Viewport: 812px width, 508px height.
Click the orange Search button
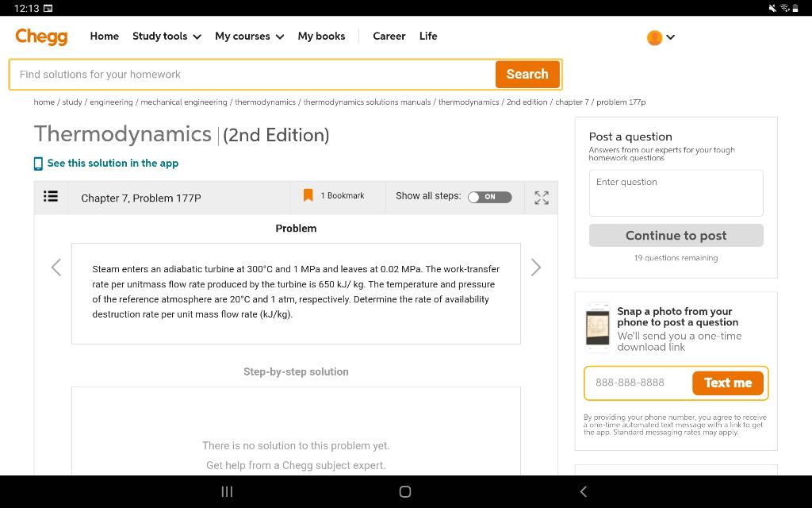click(527, 74)
